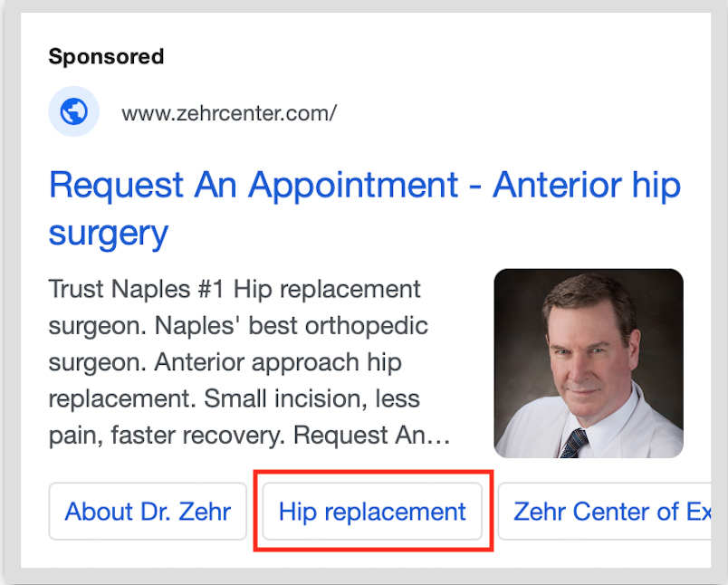Open the doctor's portrait photo
Screen dimensions: 728x585
[588, 362]
